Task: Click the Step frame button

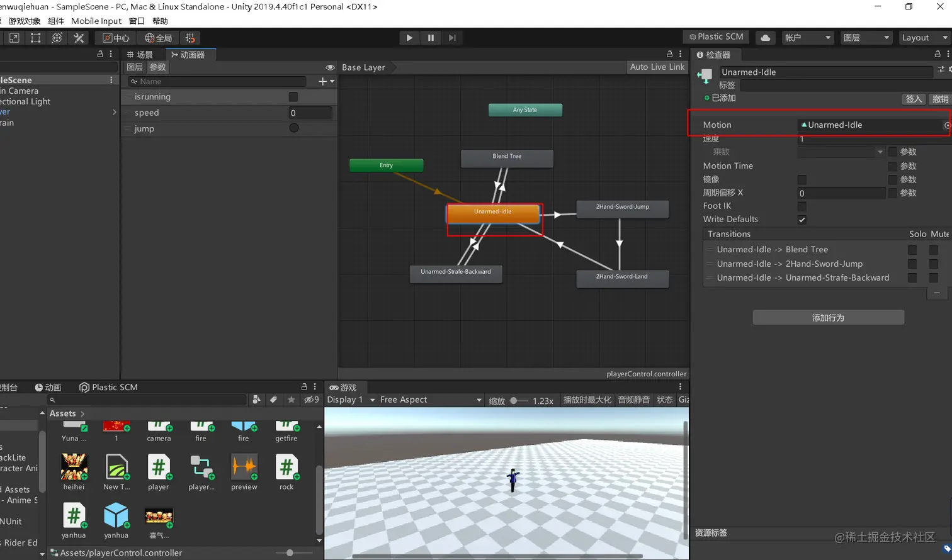Action: pos(452,38)
